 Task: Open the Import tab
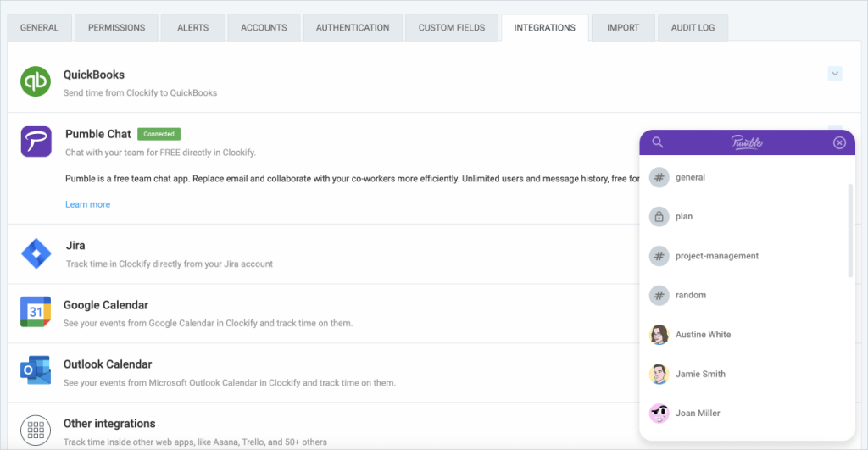[x=623, y=28]
